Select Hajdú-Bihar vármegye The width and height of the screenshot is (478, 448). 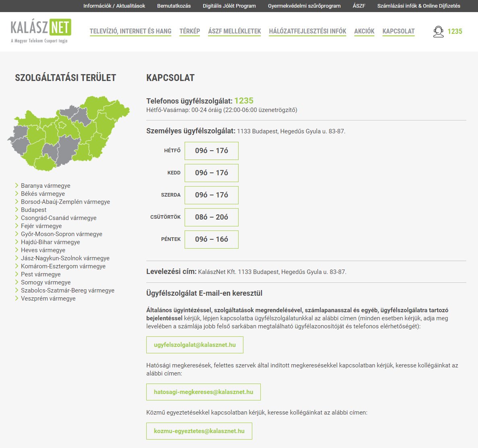(50, 242)
